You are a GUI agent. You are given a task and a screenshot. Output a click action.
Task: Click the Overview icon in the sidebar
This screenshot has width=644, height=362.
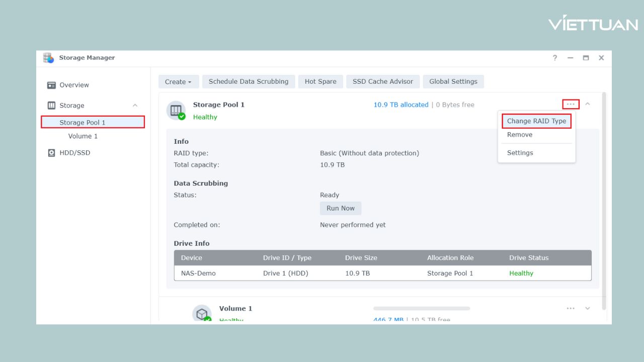pyautogui.click(x=52, y=85)
